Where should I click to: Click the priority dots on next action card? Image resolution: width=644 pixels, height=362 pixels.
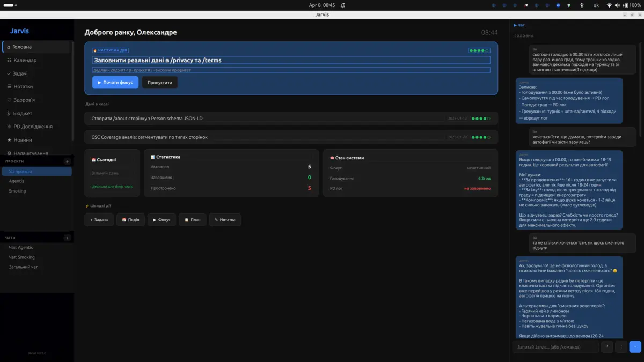pos(479,51)
